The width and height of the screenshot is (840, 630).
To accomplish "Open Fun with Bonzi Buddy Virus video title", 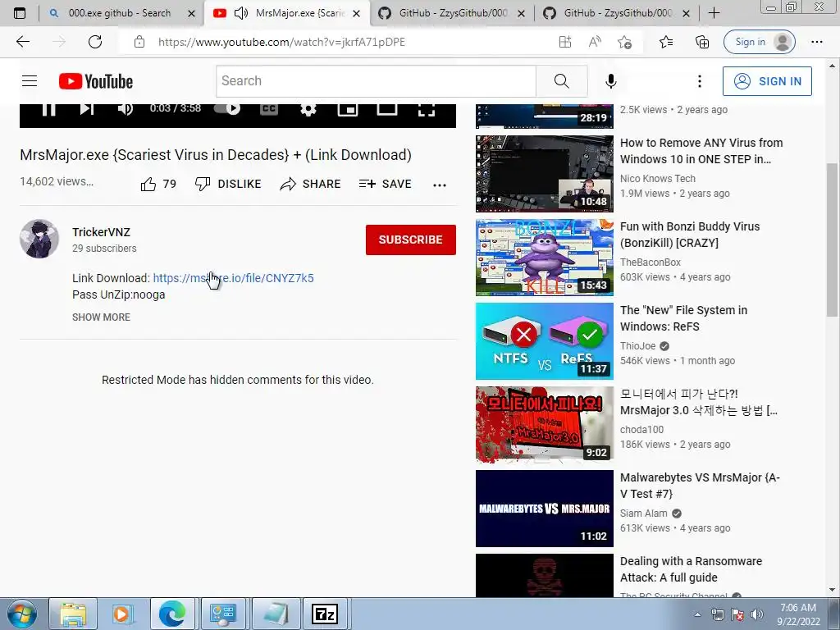I will pyautogui.click(x=689, y=234).
